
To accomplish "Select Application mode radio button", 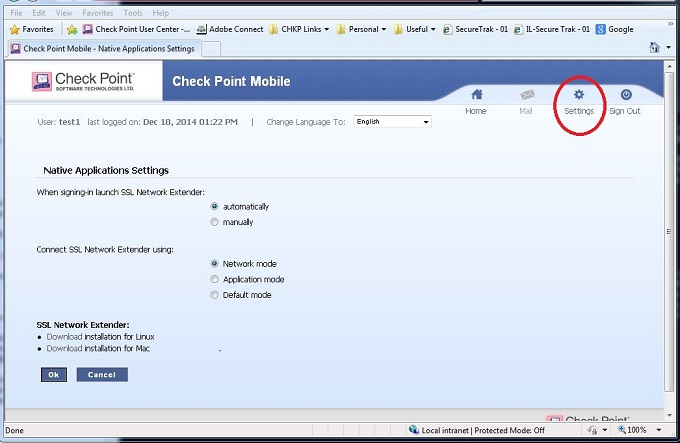I will pos(214,279).
